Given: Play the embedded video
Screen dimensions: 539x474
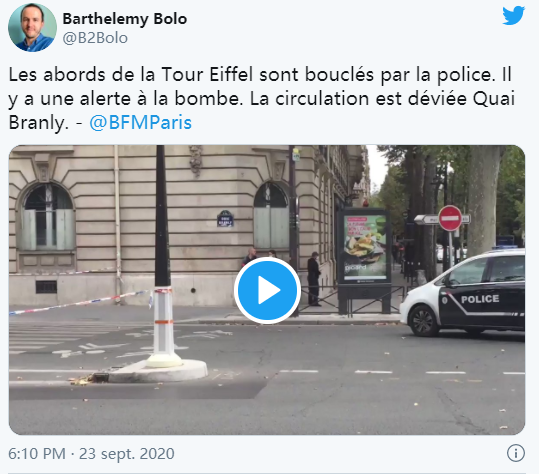Looking at the screenshot, I should coord(267,290).
